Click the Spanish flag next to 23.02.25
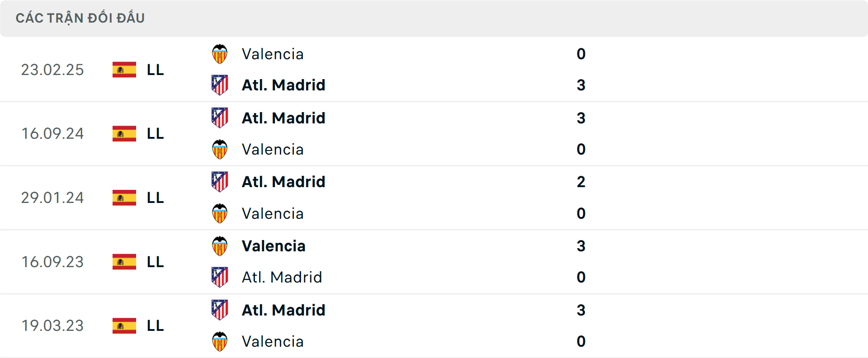 point(124,70)
